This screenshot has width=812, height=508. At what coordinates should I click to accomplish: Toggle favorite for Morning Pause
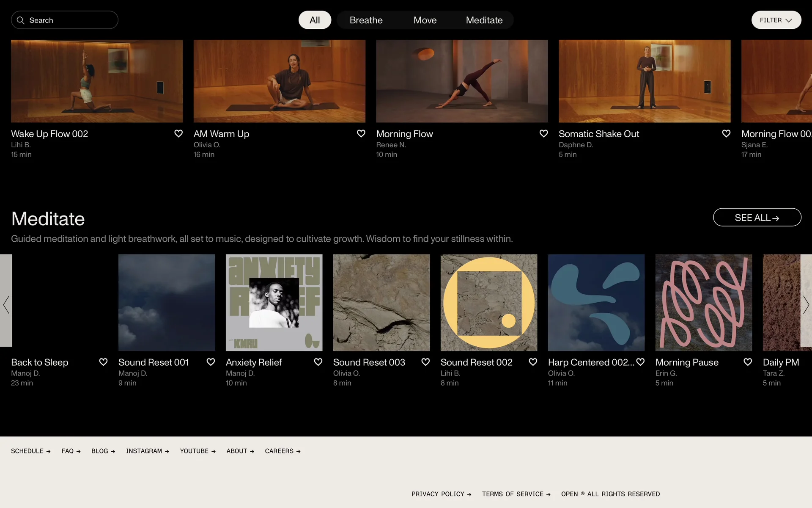748,362
